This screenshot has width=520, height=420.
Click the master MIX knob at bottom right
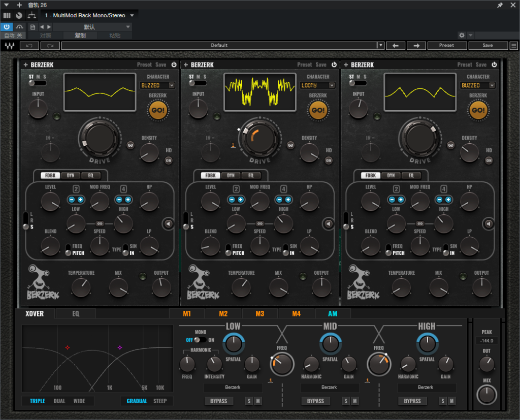tap(487, 395)
